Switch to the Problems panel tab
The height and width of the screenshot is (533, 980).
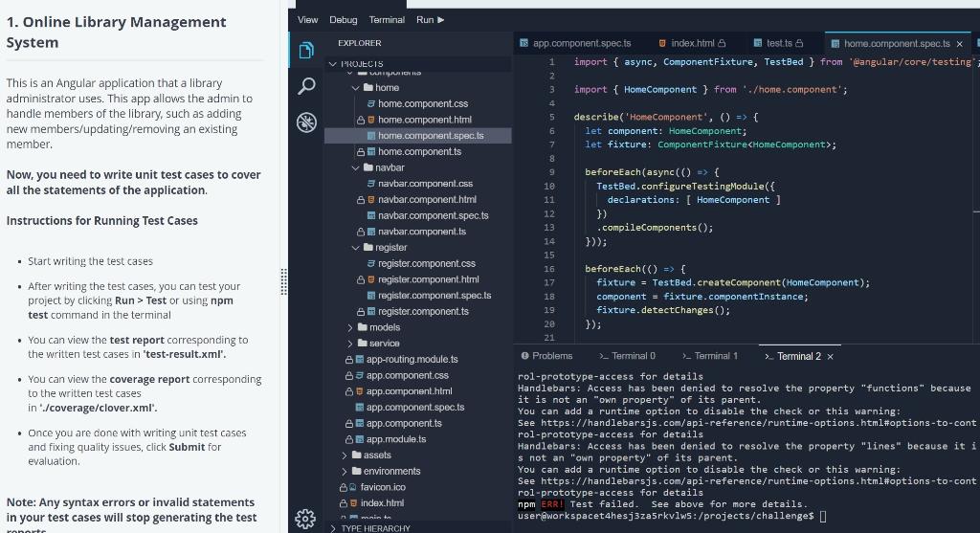coord(546,356)
